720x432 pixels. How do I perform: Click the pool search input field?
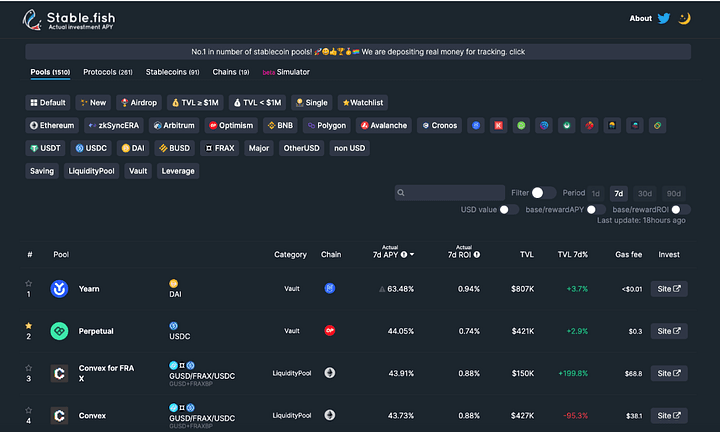450,193
